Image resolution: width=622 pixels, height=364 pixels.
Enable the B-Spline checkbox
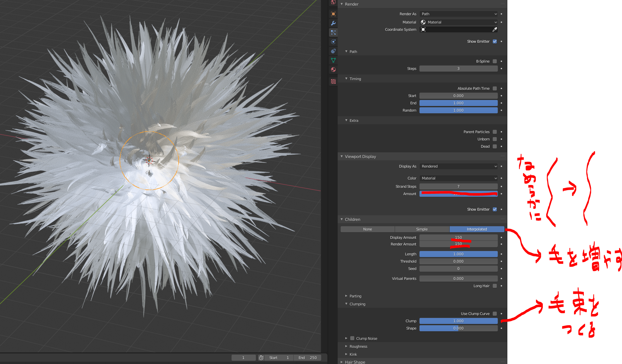pyautogui.click(x=495, y=61)
